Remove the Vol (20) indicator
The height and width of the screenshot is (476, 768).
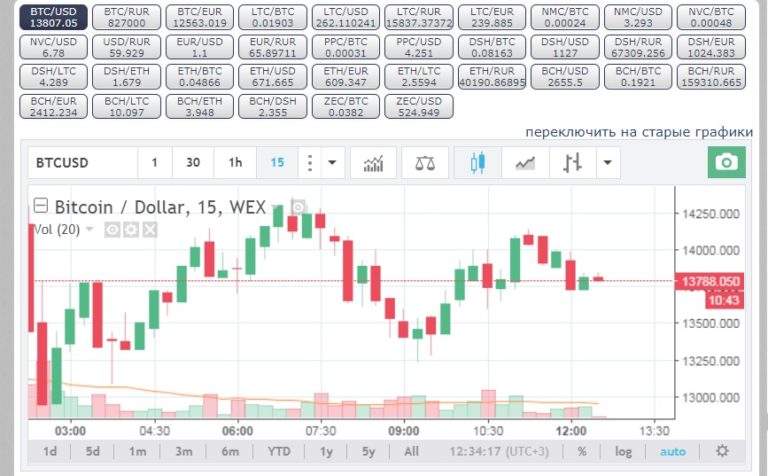click(150, 229)
